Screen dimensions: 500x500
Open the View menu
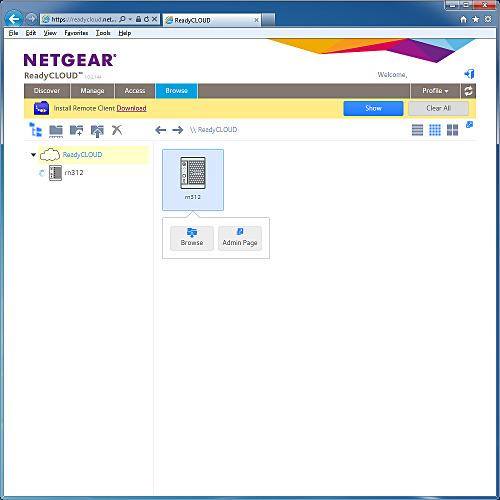(50, 33)
